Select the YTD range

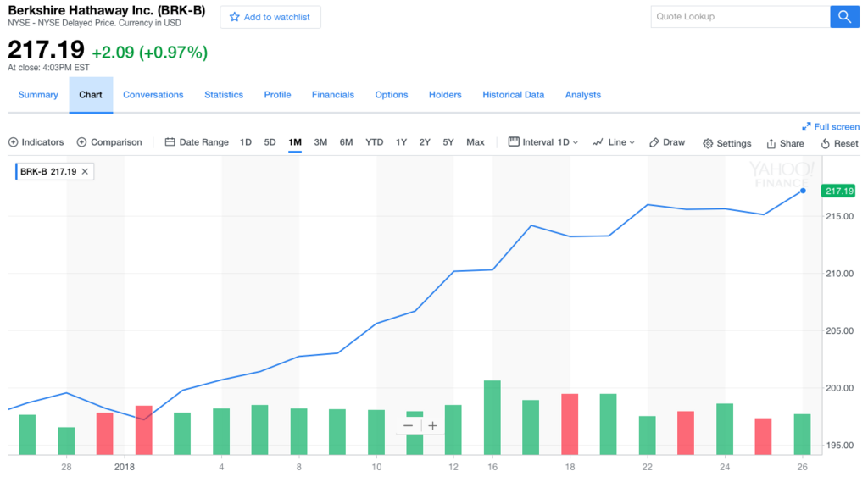[x=374, y=142]
